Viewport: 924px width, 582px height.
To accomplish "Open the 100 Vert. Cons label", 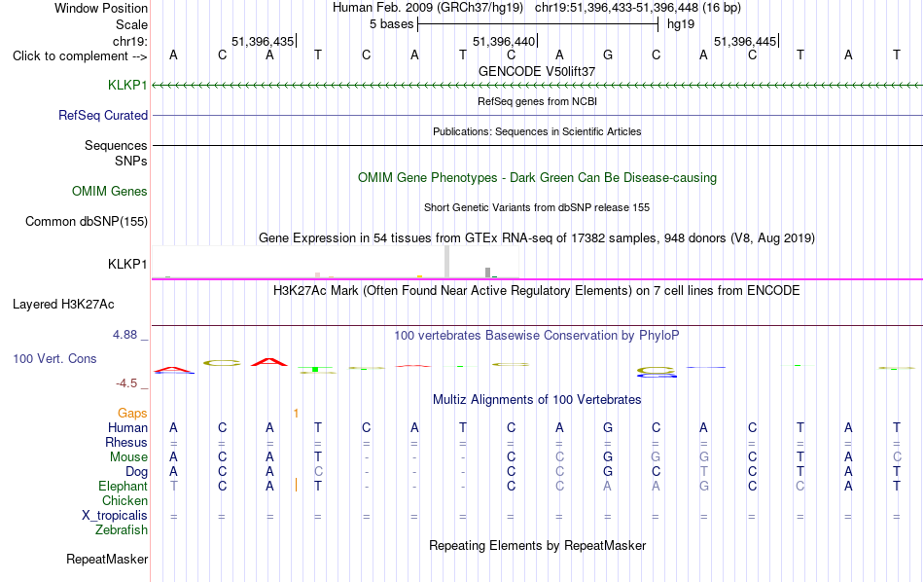I will (x=54, y=358).
